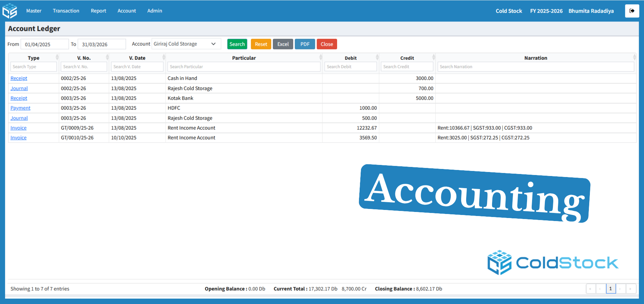Open the Transaction menu
Viewport: 644px width, 304px height.
pyautogui.click(x=66, y=11)
